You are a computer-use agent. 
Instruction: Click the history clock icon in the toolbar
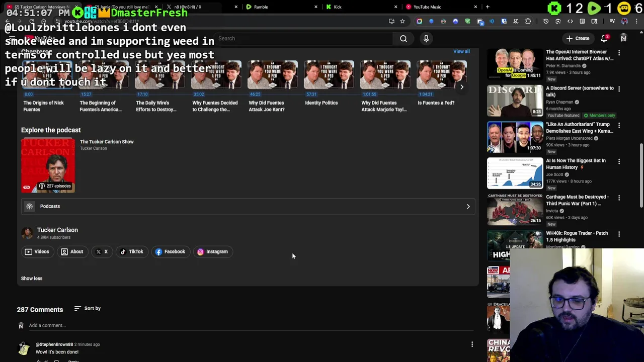tap(546, 21)
